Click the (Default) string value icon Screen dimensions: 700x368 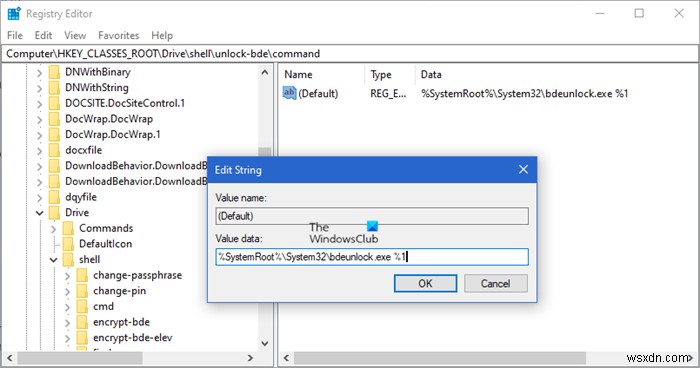coord(289,93)
